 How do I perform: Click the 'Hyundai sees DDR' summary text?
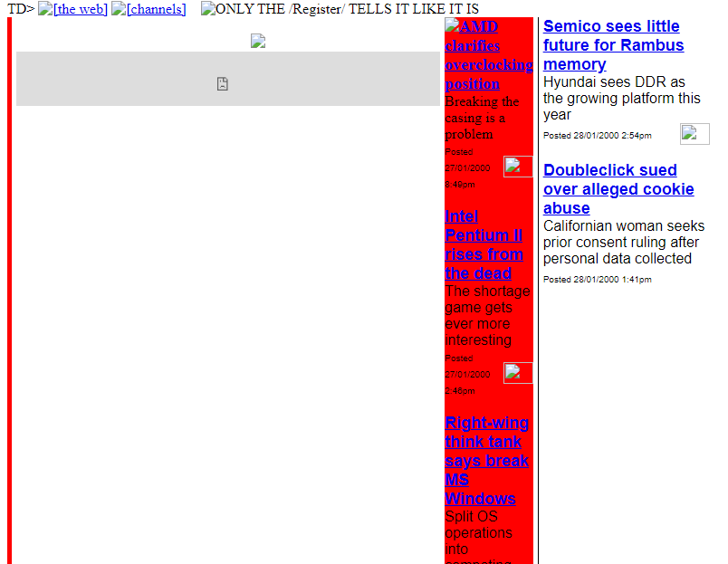tap(621, 98)
